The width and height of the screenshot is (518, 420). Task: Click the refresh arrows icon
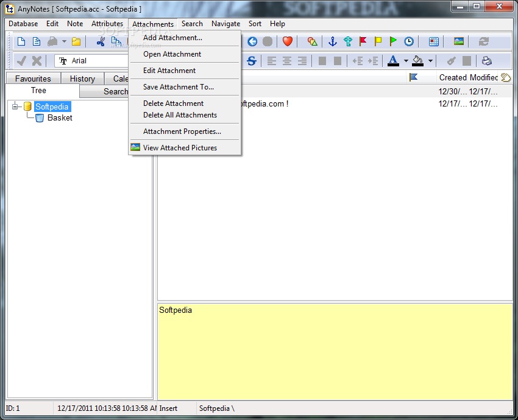point(484,41)
